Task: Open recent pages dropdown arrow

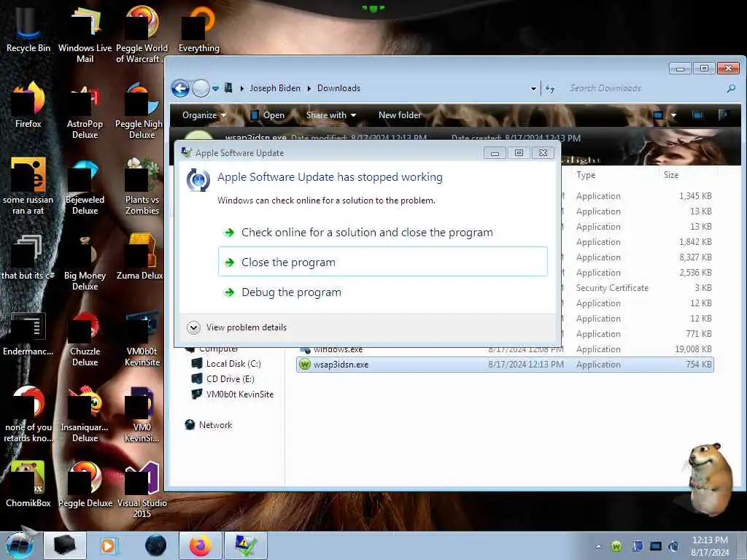Action: tap(215, 88)
